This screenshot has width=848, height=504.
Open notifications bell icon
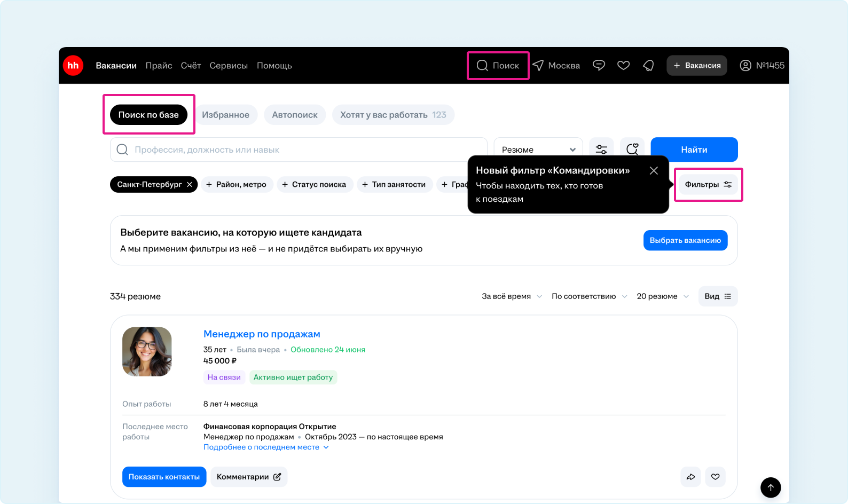[648, 66]
